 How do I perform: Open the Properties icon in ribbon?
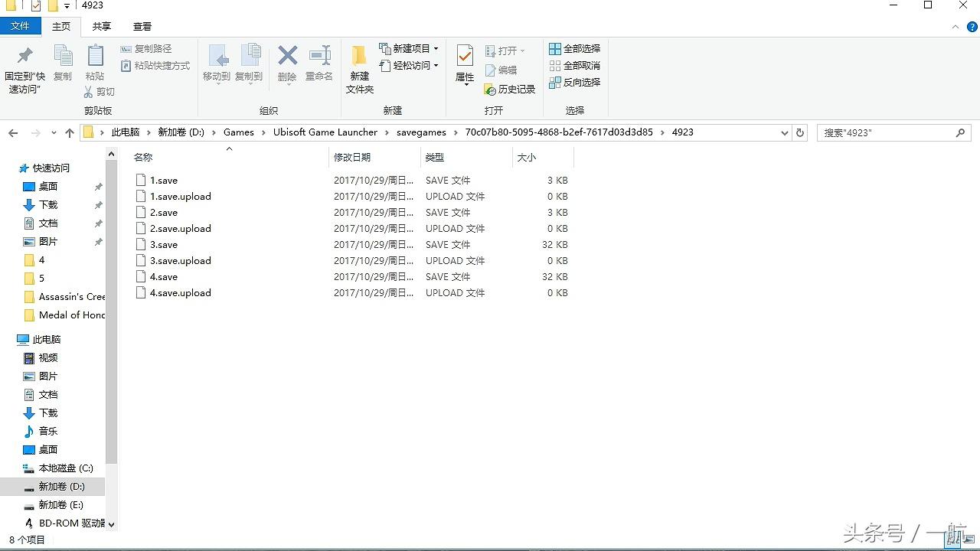tap(465, 57)
